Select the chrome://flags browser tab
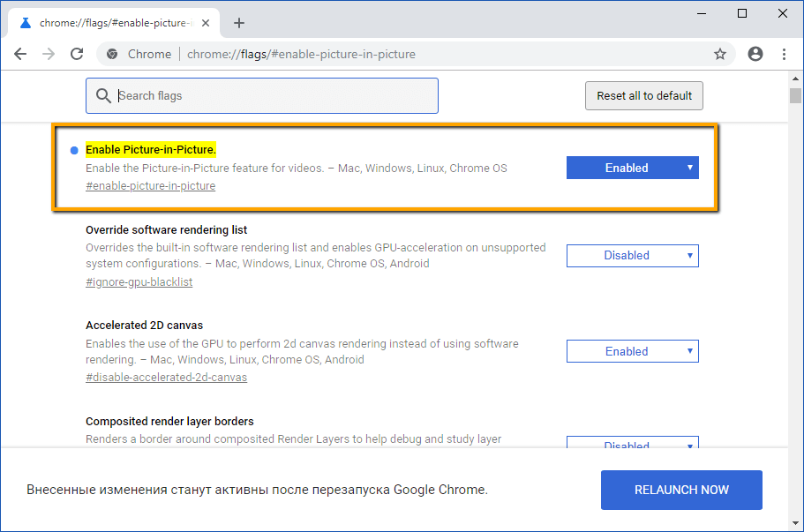 coord(115,23)
